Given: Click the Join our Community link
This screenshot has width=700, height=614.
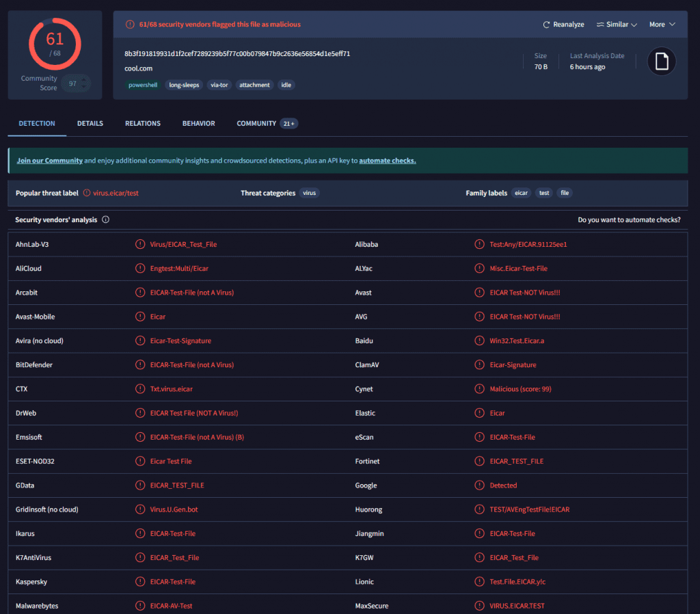Looking at the screenshot, I should [x=49, y=161].
